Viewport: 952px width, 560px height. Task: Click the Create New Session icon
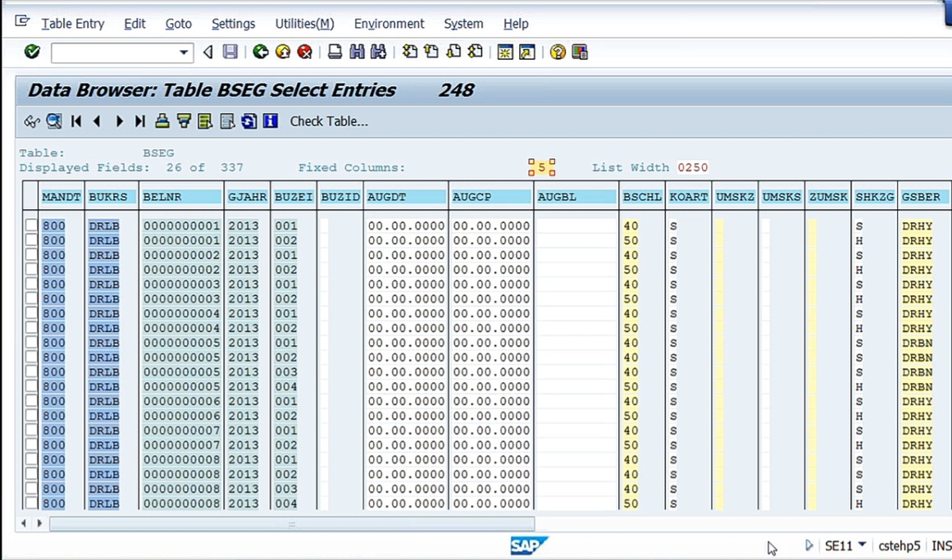click(504, 52)
